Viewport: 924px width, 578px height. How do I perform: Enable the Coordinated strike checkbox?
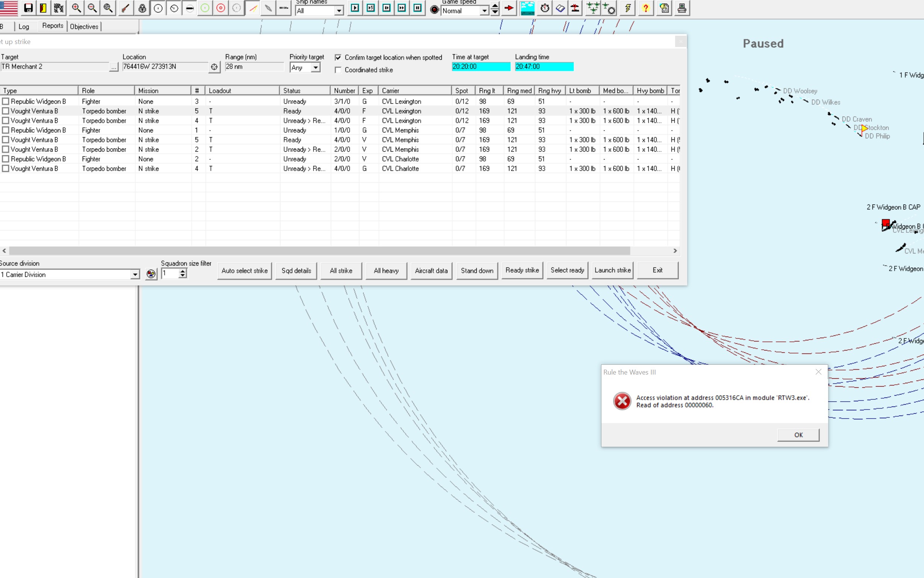tap(338, 70)
